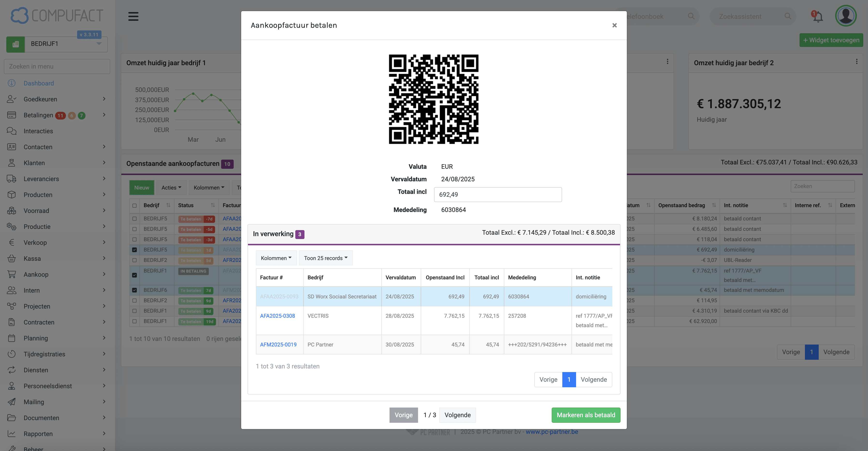The image size is (868, 451).
Task: Open the www.pc-partner.be link
Action: pyautogui.click(x=552, y=431)
